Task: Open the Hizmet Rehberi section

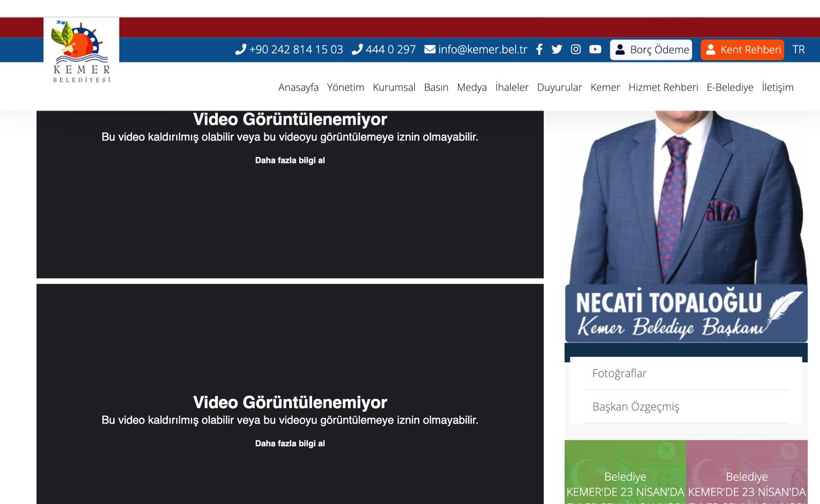Action: point(663,88)
